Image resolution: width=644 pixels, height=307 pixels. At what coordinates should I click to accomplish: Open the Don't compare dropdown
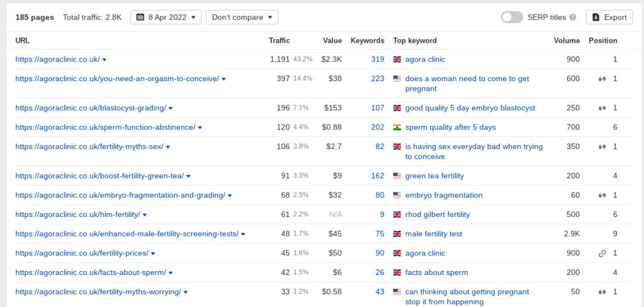click(x=242, y=17)
